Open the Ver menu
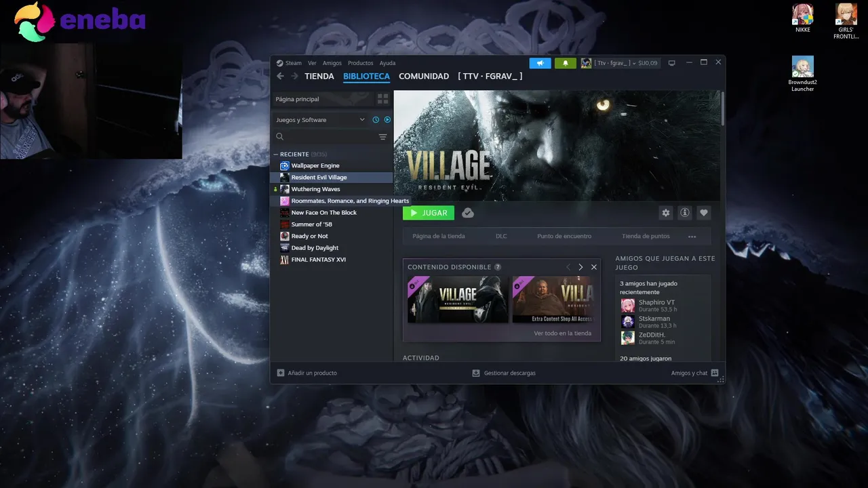The height and width of the screenshot is (488, 868). click(x=312, y=63)
